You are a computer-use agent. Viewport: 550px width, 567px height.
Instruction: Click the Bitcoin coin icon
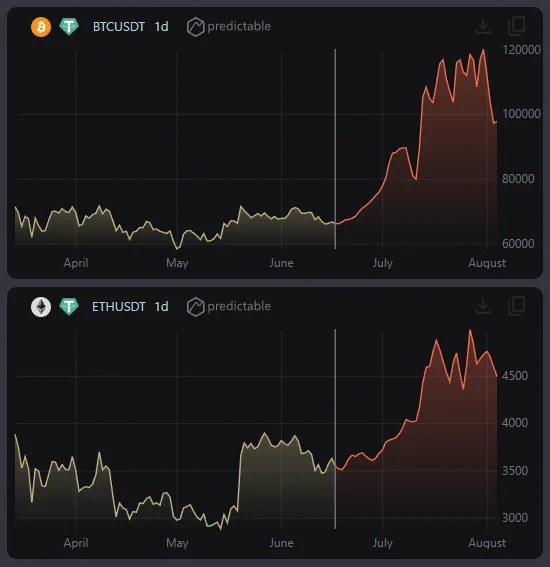coord(41,27)
